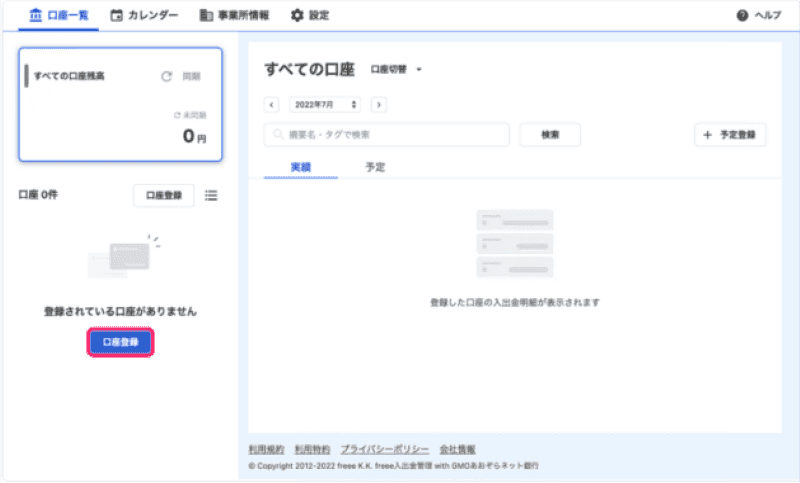
Task: Click the blue 口座登録 button
Action: click(120, 342)
